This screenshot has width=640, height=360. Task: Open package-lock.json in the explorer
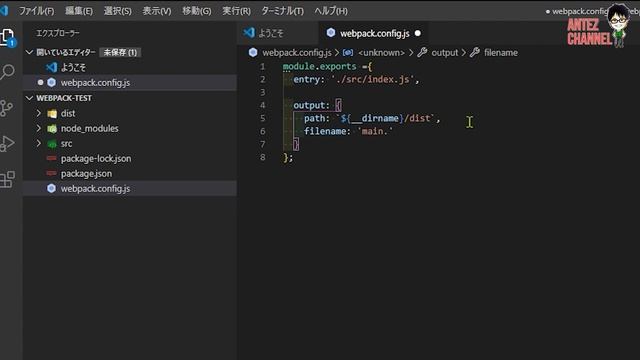130,158
